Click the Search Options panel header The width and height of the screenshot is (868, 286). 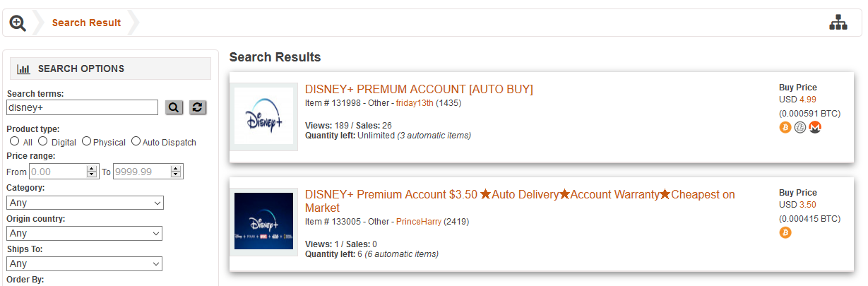[x=110, y=68]
